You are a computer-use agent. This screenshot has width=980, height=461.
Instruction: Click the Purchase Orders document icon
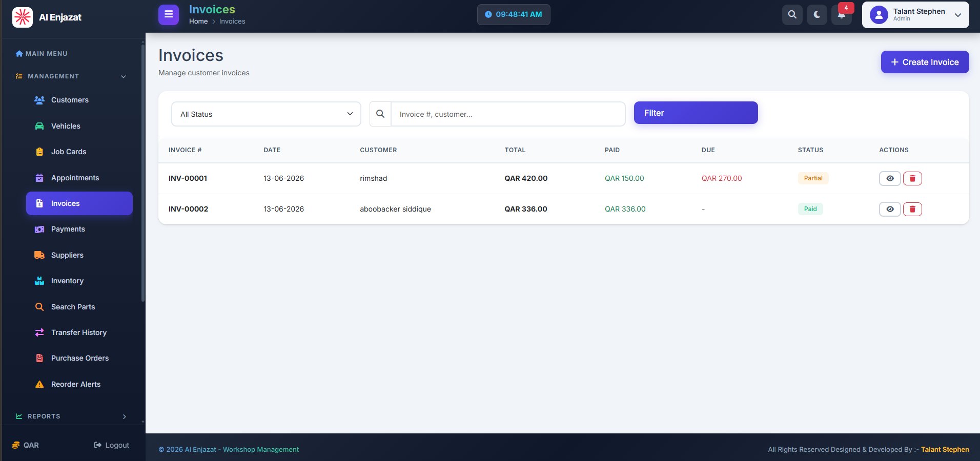(x=39, y=358)
